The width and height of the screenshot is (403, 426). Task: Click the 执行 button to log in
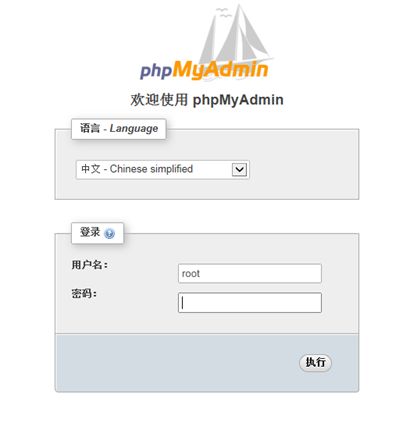pos(315,362)
